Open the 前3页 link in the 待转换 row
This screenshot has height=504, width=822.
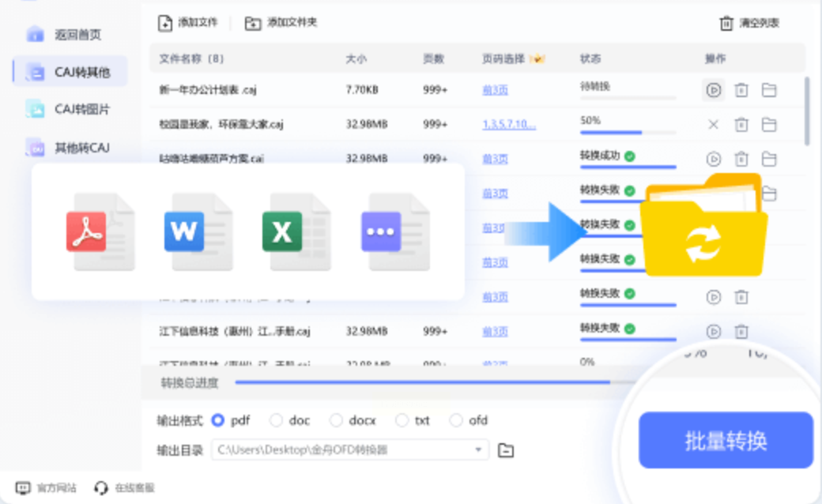(495, 90)
